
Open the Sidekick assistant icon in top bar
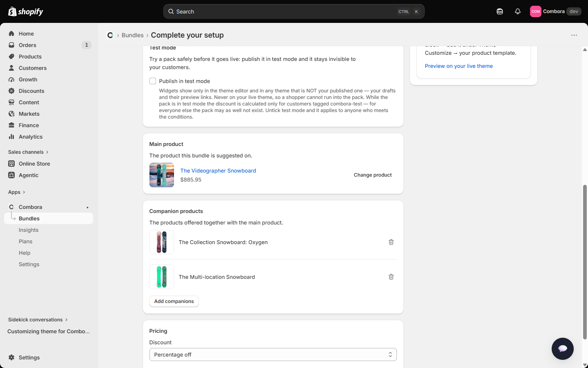click(500, 11)
